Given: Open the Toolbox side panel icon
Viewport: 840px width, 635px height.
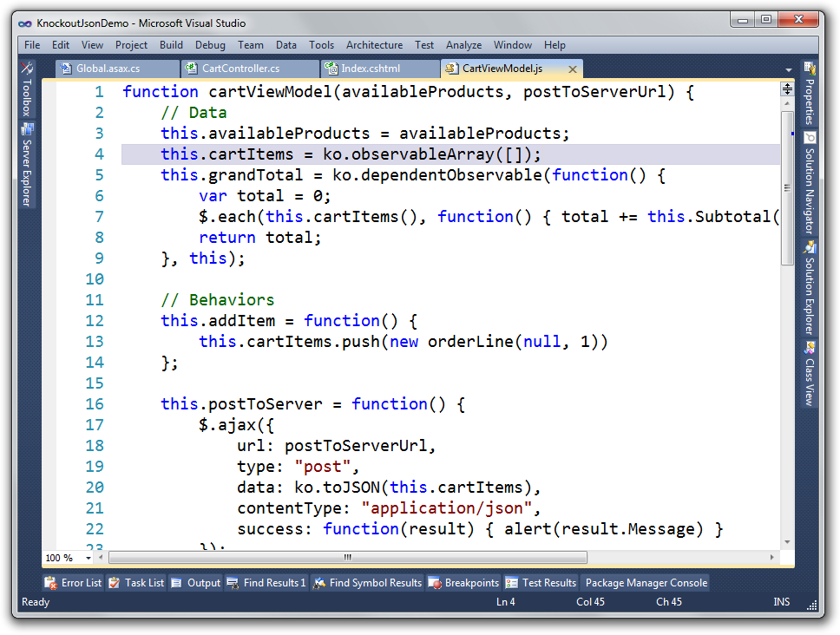Looking at the screenshot, I should 27,68.
